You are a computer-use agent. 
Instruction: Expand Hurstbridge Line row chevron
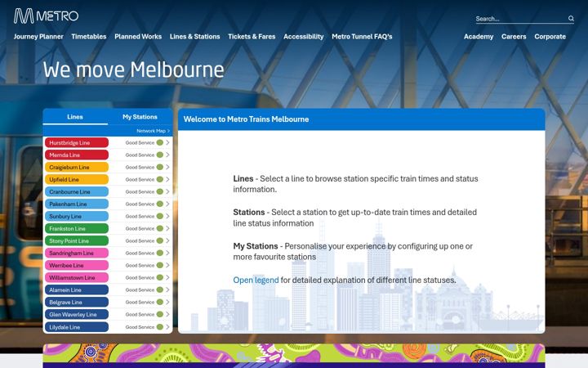(x=167, y=142)
